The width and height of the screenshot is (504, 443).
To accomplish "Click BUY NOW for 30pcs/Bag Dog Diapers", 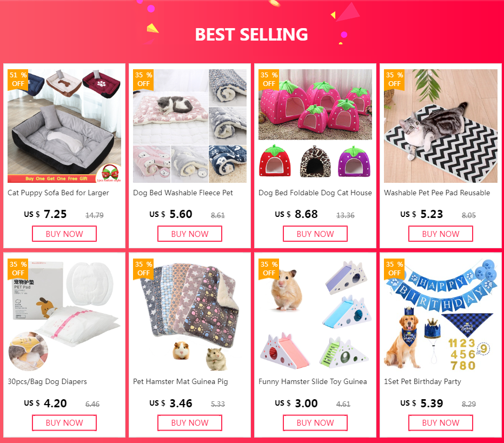I will pos(64,423).
